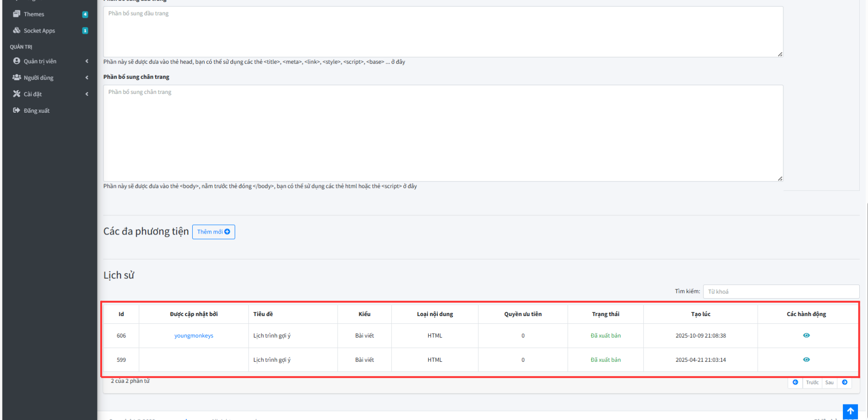Go to previous page with left arrow icon
Screen dimensions: 868x420
click(x=795, y=382)
